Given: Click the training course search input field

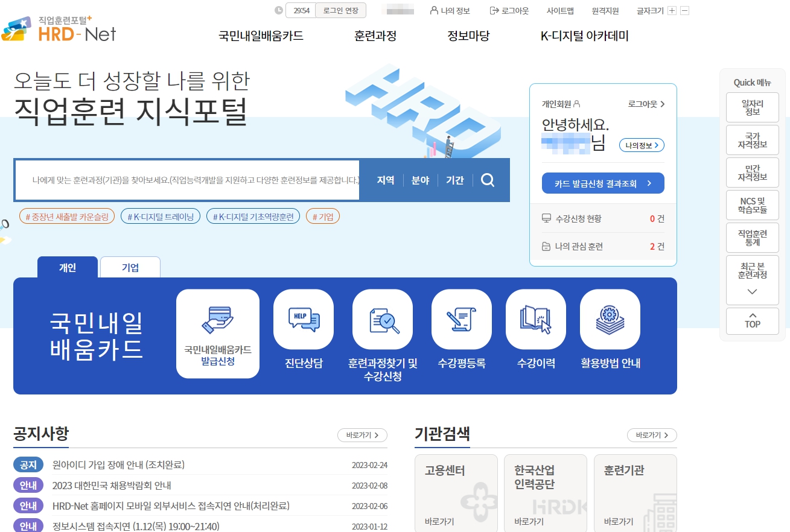Looking at the screenshot, I should (188, 180).
